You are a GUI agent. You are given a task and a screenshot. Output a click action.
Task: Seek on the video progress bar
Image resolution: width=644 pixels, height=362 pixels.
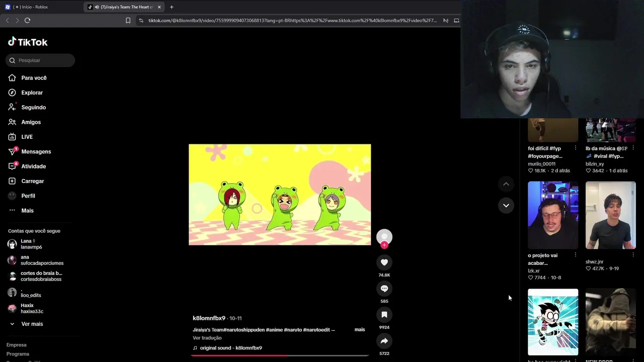[280, 355]
